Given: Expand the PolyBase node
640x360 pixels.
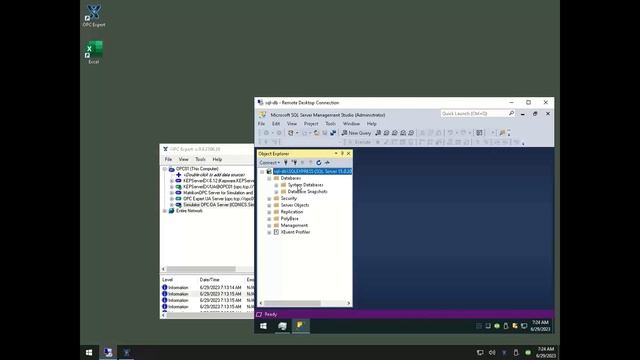Looking at the screenshot, I should pyautogui.click(x=269, y=218).
